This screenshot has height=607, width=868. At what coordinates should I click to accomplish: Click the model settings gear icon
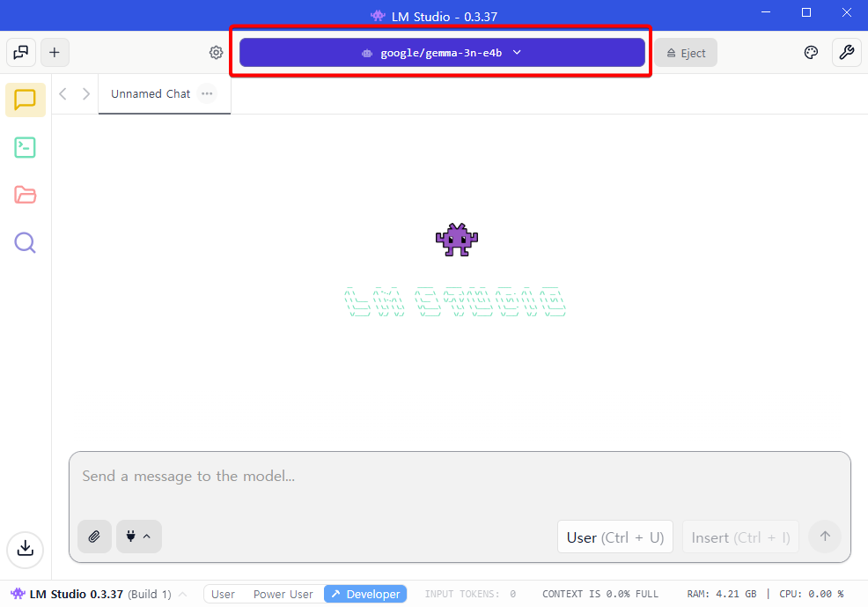tap(216, 53)
